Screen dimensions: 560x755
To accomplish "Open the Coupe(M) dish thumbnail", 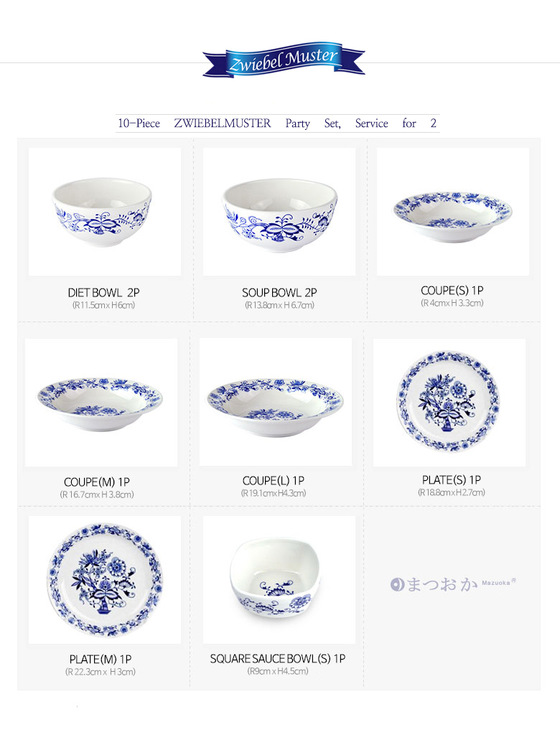I will click(x=101, y=402).
